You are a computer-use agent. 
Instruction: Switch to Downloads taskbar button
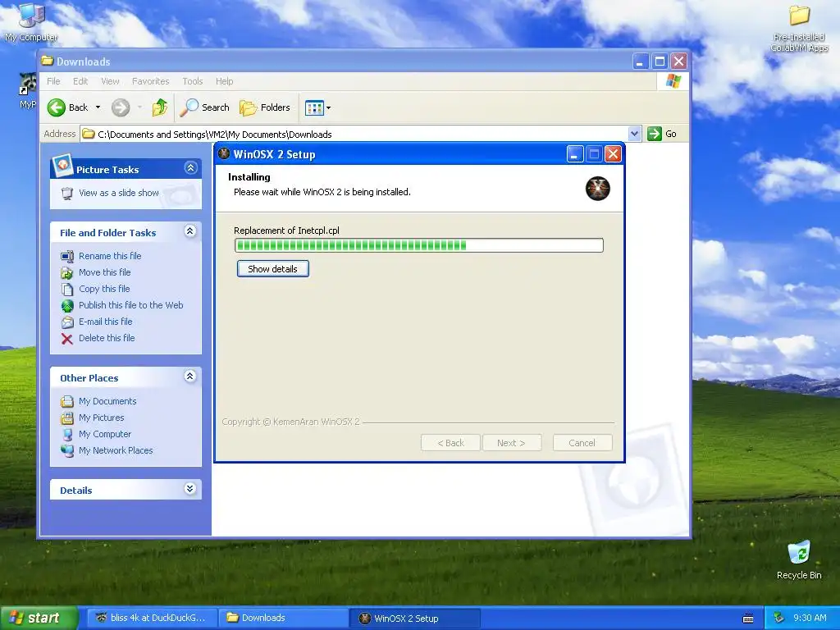(x=284, y=618)
